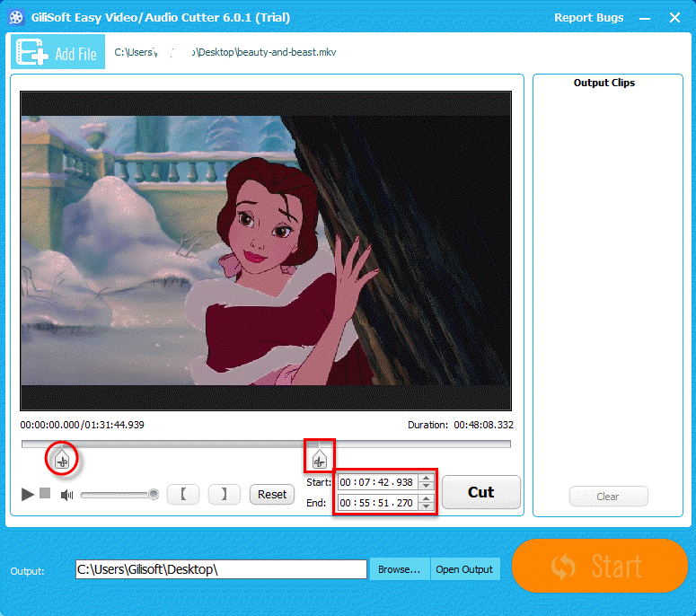Viewport: 696px width, 616px height.
Task: Click the orange Start button
Action: (x=599, y=566)
